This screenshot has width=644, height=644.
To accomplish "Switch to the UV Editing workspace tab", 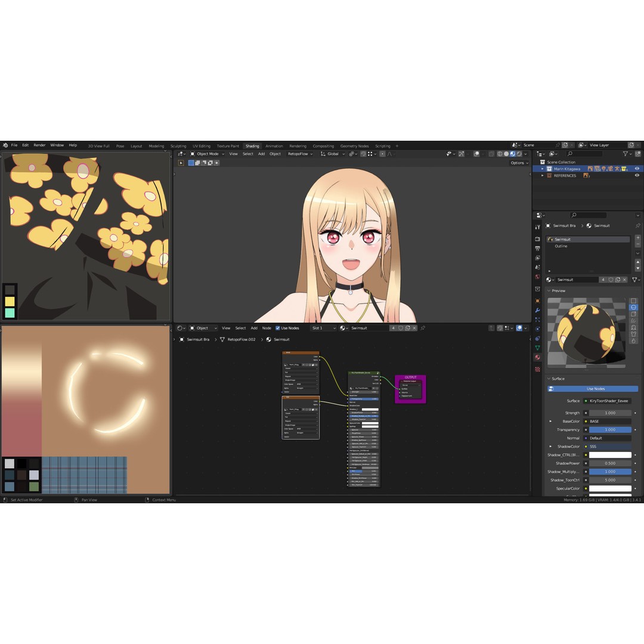I will 202,146.
